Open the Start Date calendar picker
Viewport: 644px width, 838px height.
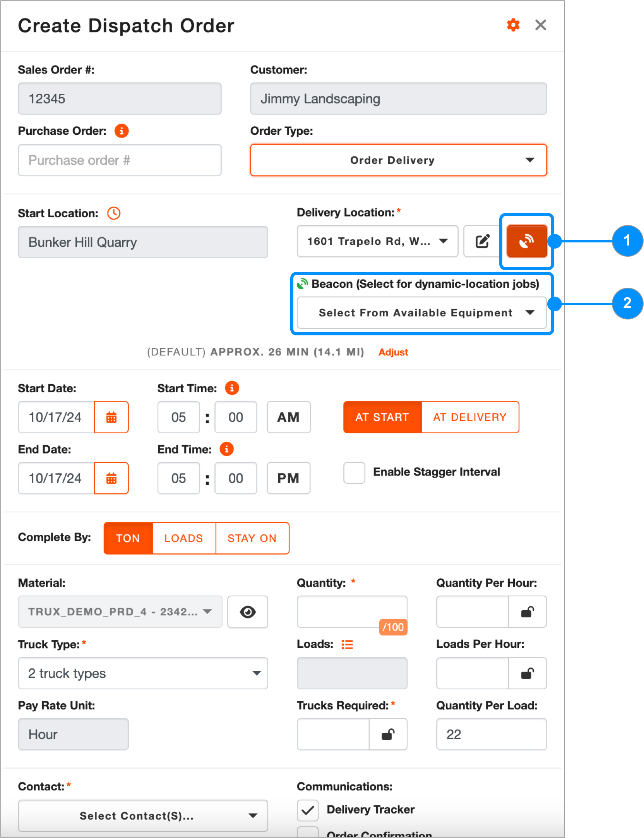111,417
